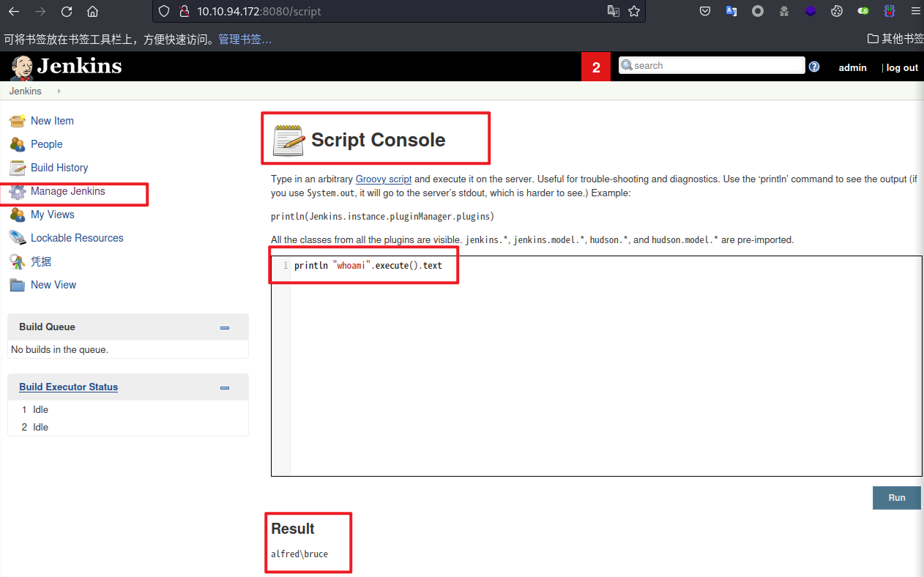Reload the page with refresh icon
The height and width of the screenshot is (577, 924).
tap(67, 11)
